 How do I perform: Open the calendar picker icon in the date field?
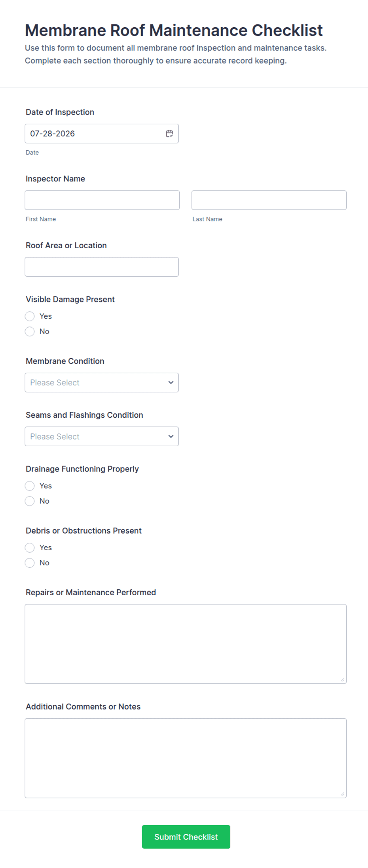tap(169, 134)
